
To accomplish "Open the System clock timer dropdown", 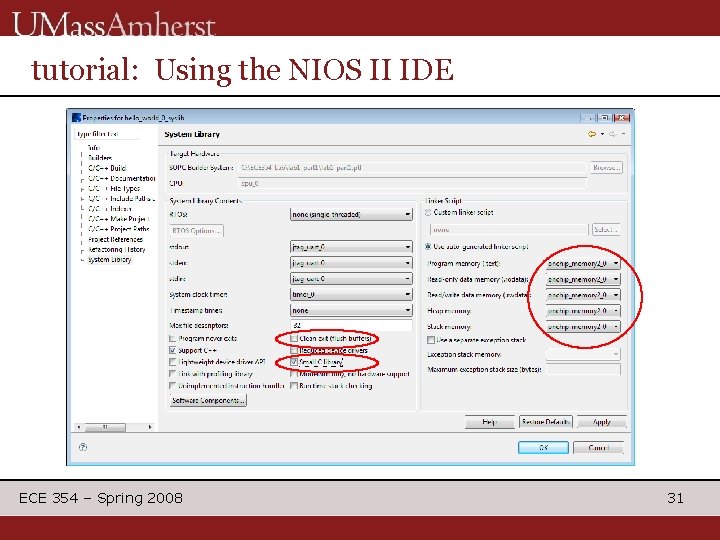I will (351, 294).
